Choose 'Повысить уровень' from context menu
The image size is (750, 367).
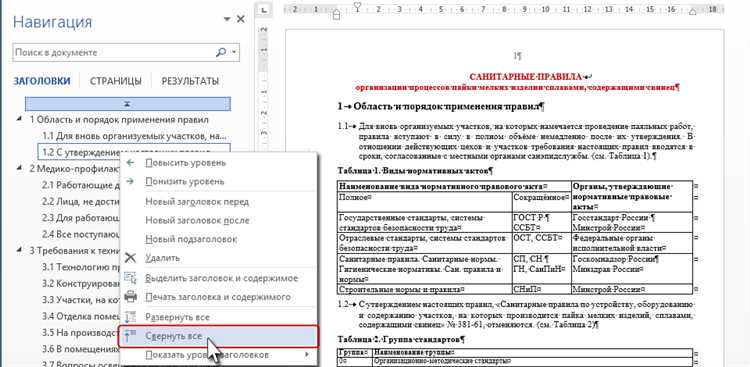click(x=219, y=163)
